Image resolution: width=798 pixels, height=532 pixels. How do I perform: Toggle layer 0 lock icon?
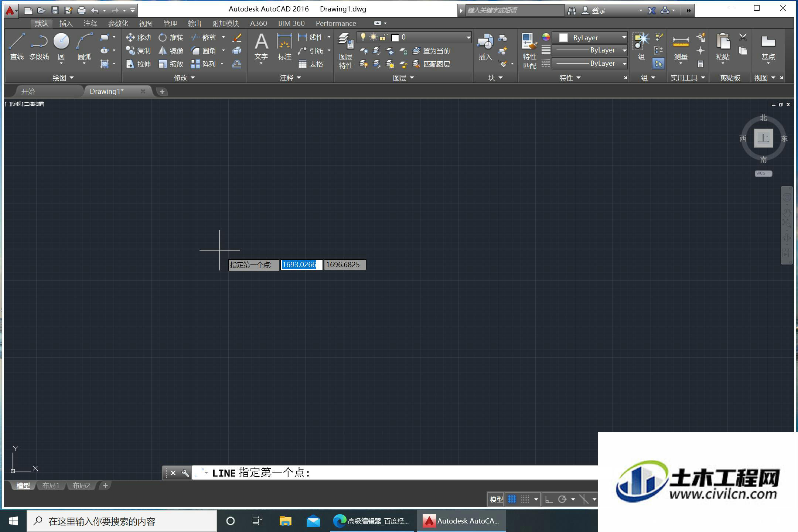coord(384,37)
